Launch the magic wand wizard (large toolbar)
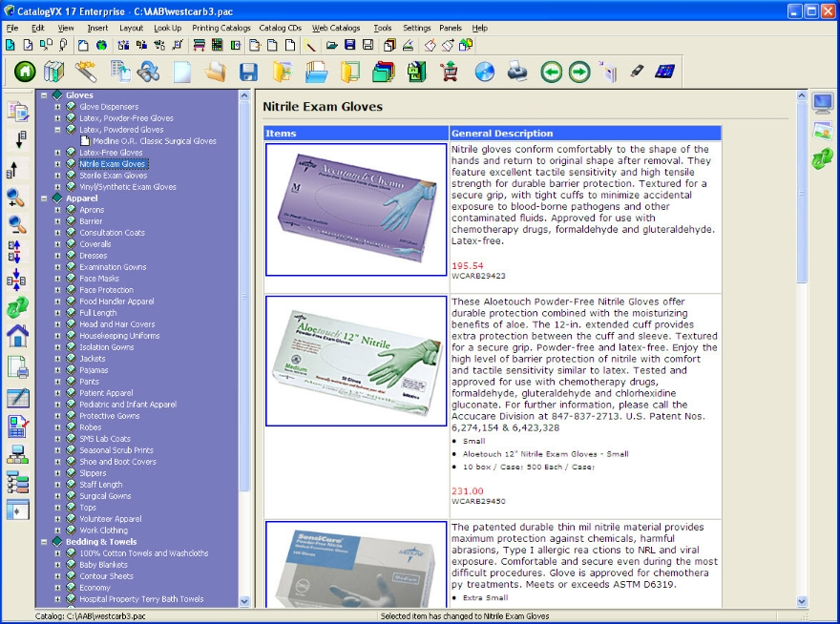The height and width of the screenshot is (624, 840). (x=86, y=72)
